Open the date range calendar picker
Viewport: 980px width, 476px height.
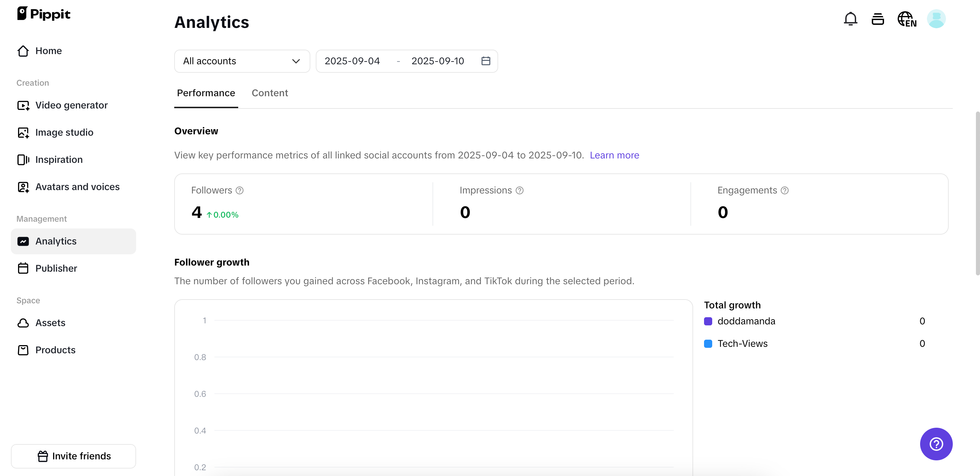pos(486,61)
